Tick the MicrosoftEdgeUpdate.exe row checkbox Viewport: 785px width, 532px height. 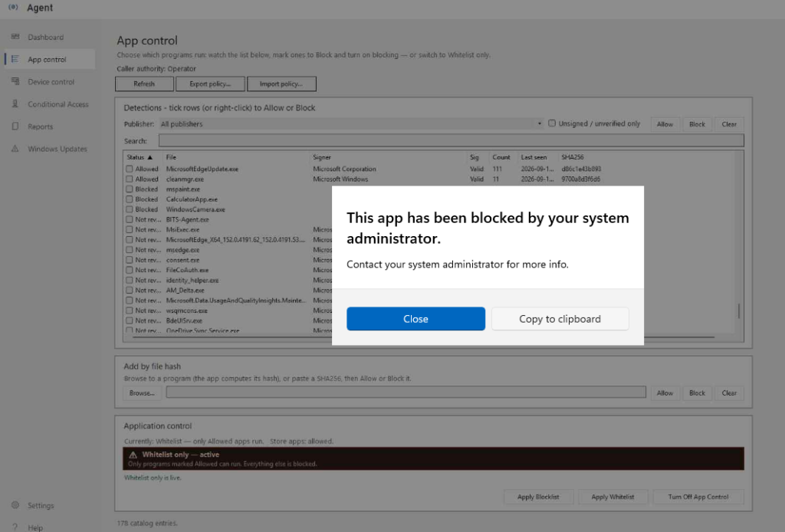129,169
